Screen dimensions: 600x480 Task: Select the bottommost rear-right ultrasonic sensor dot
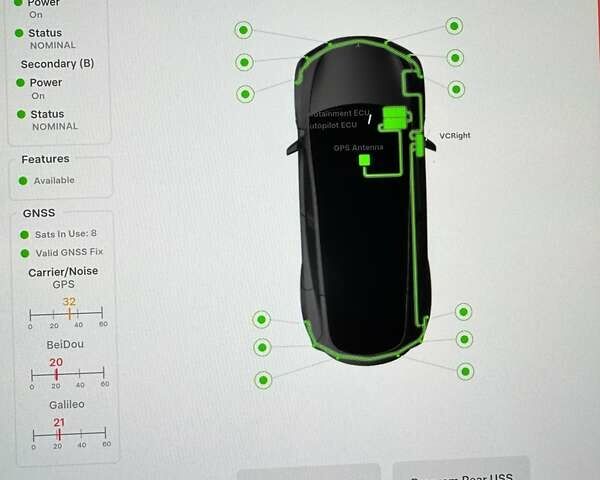[465, 371]
